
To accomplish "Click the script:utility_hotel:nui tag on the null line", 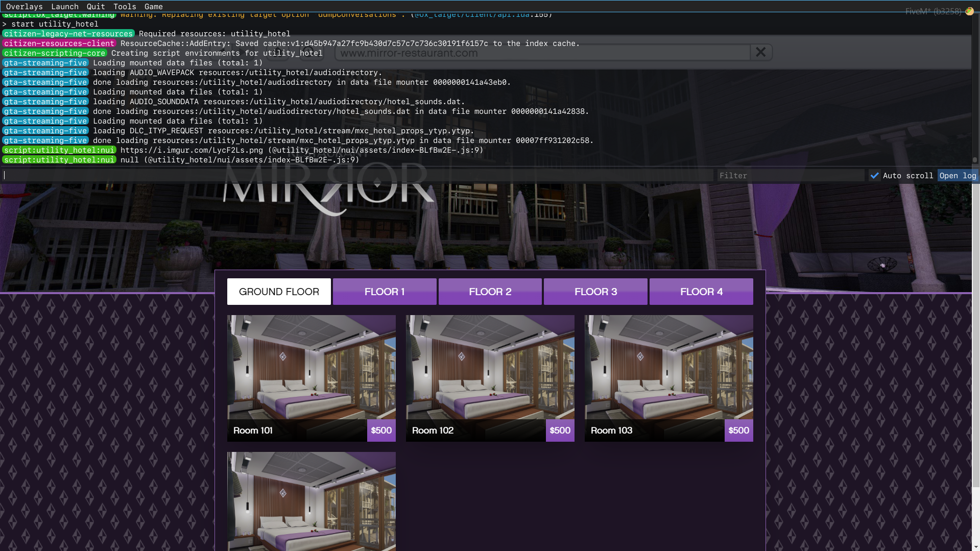I will 59,160.
